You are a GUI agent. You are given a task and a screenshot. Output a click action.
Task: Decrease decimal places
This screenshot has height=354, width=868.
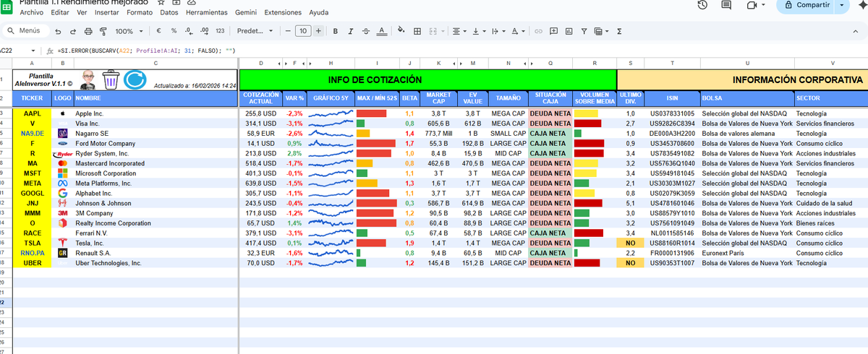click(189, 31)
